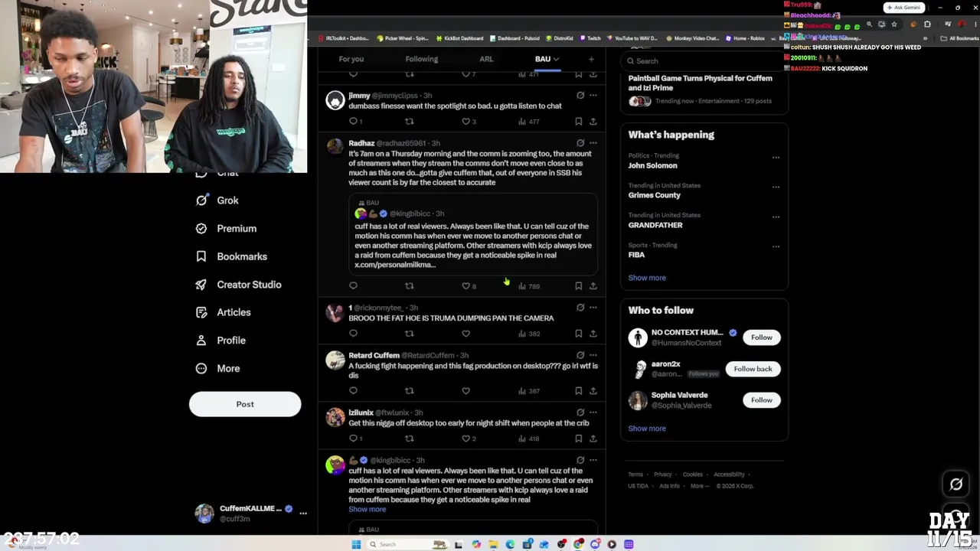The image size is (980, 551).
Task: View analytics for Radhaz's tweet
Action: click(x=529, y=286)
